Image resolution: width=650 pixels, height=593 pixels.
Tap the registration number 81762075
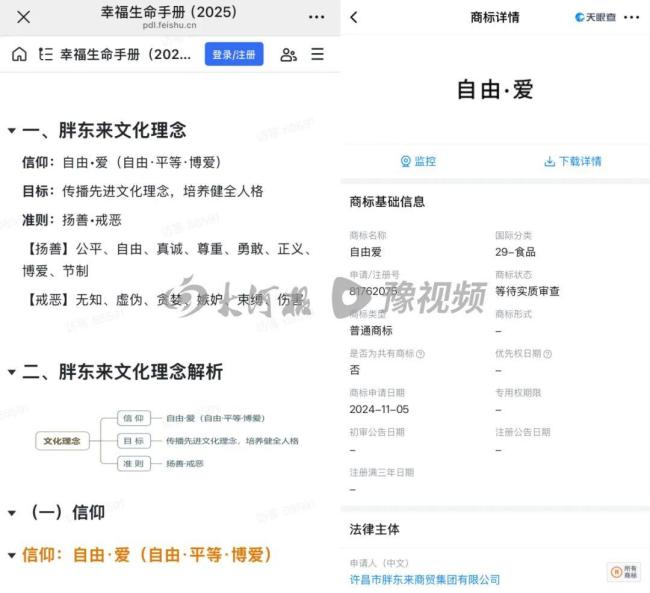tap(373, 291)
